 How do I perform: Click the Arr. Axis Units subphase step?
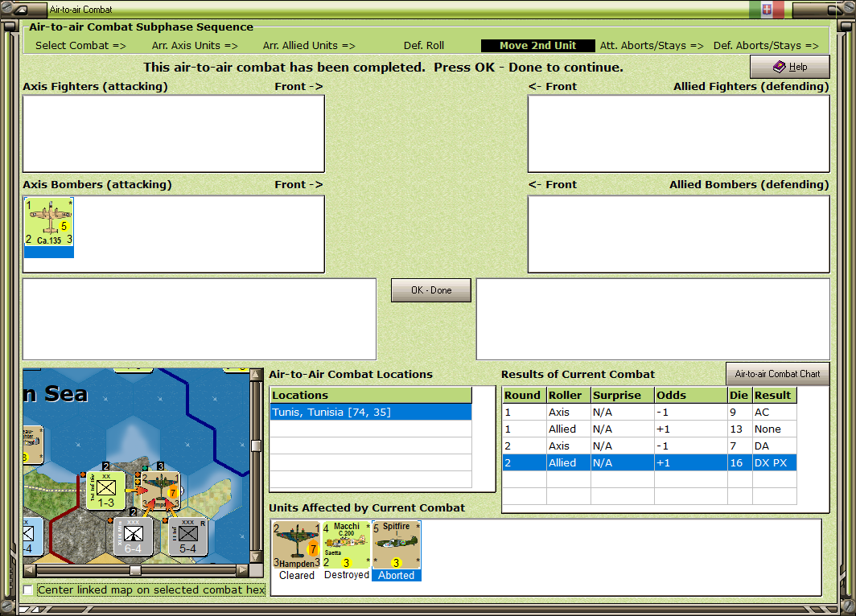195,46
